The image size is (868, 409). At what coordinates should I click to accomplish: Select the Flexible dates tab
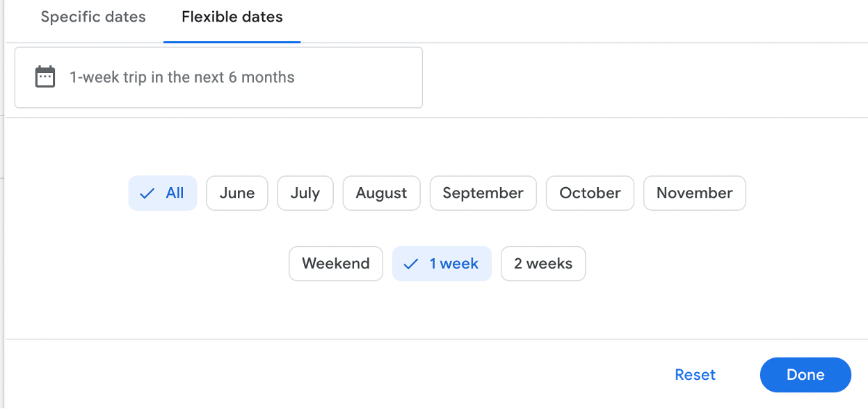(x=232, y=17)
